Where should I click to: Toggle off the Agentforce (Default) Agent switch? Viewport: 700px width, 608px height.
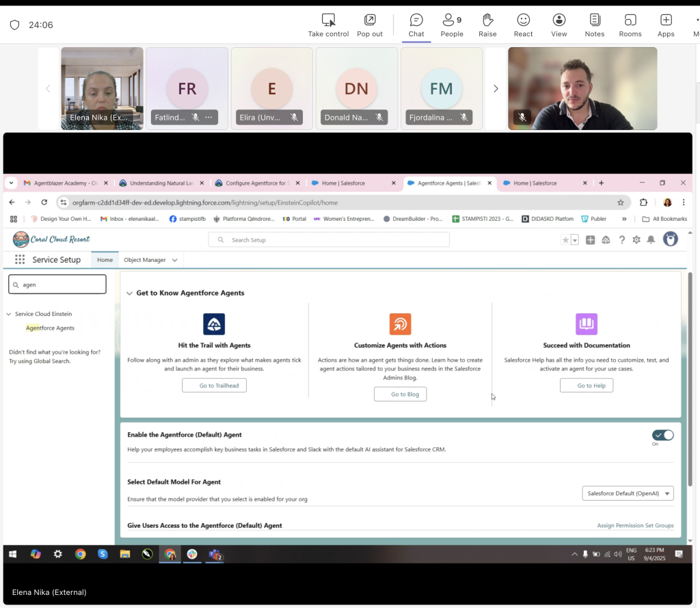pyautogui.click(x=662, y=435)
